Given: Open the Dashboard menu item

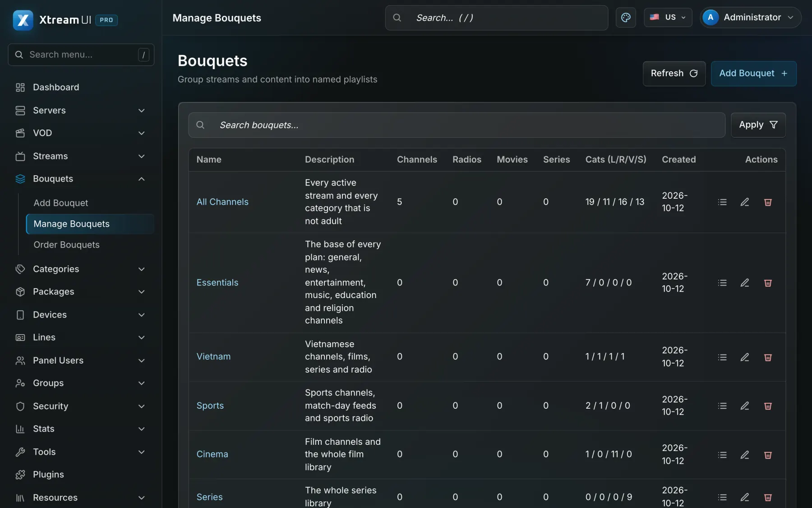Looking at the screenshot, I should (81, 87).
